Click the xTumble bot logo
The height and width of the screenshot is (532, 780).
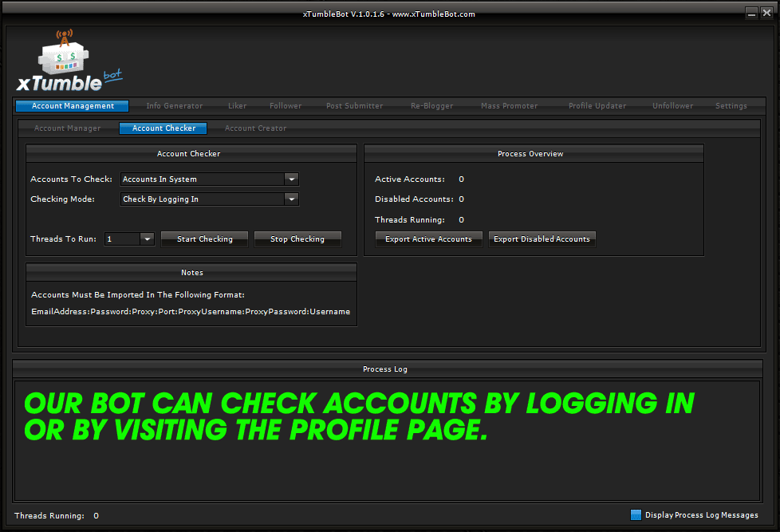[69, 63]
